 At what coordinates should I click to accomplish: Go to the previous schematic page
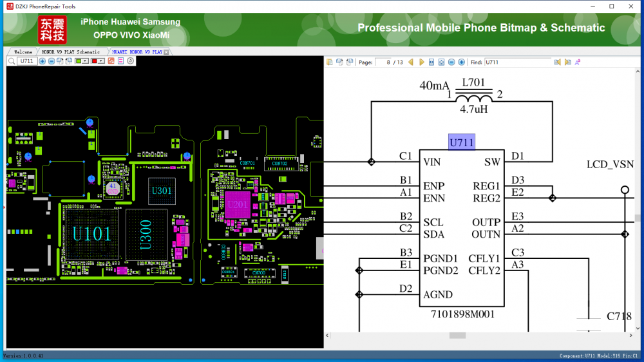[x=411, y=62]
